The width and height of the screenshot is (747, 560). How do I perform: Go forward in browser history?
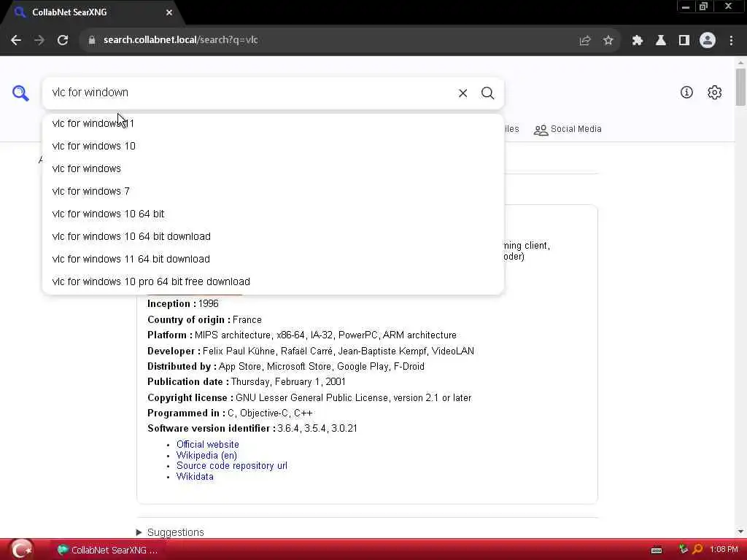point(39,40)
